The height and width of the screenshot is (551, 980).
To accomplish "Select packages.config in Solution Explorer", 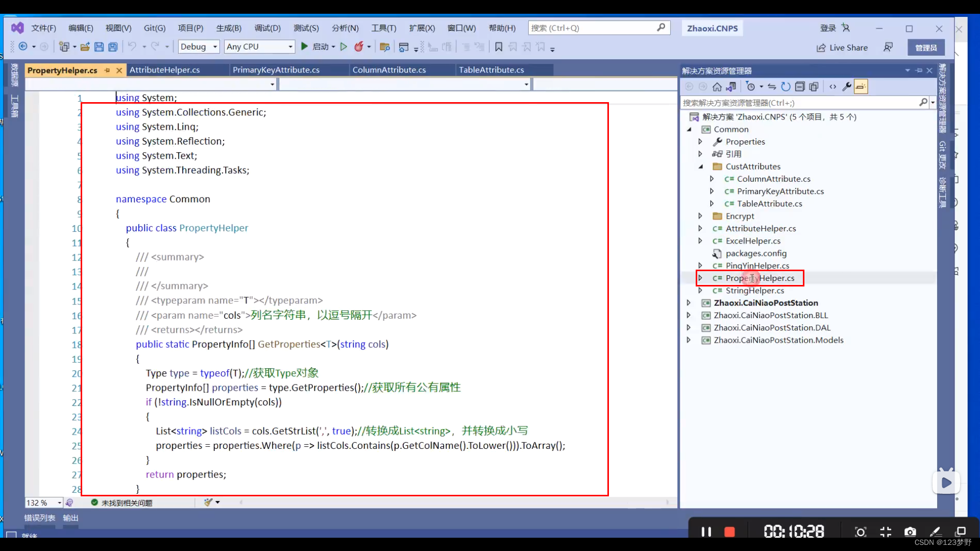I will [756, 253].
